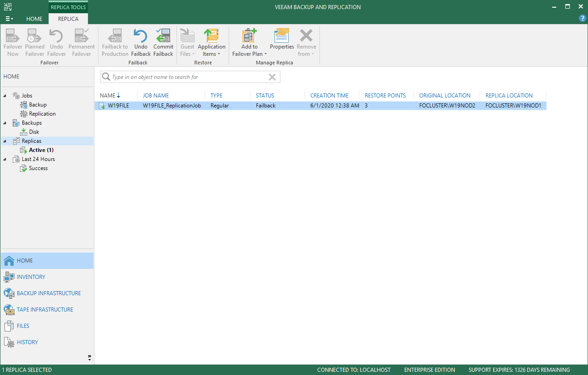Expand navigation pane overflow chevron
Screen dimensions: 588x375
(89, 358)
